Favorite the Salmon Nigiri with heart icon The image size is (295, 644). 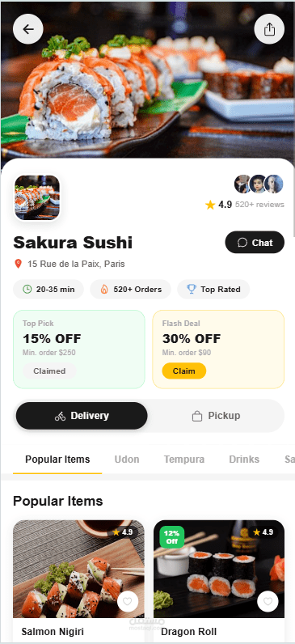[127, 602]
